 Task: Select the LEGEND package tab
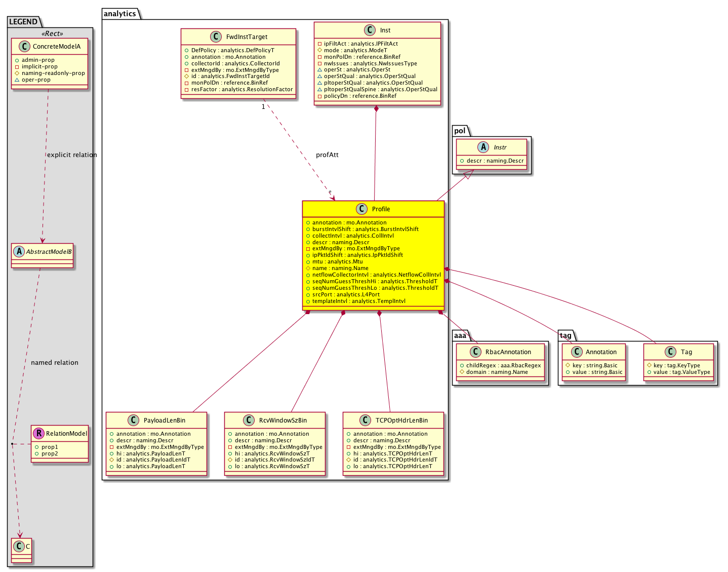pos(23,22)
